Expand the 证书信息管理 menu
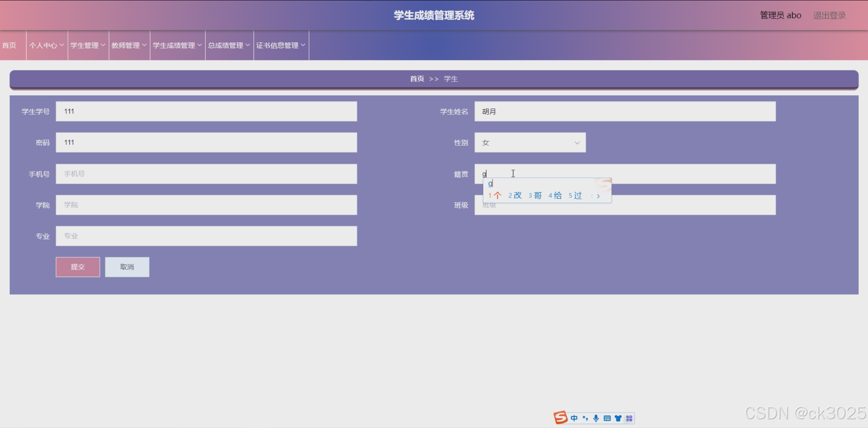Viewport: 868px width, 428px height. point(281,45)
